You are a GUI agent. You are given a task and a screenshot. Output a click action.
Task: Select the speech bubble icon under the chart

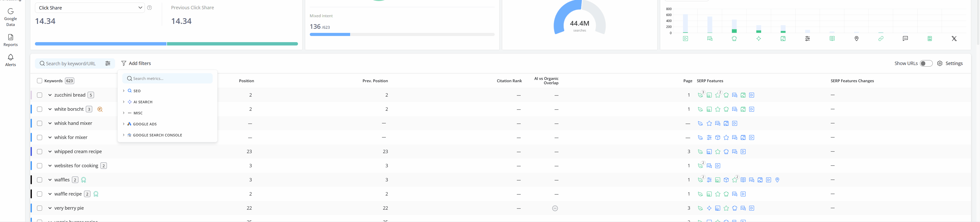[906, 39]
